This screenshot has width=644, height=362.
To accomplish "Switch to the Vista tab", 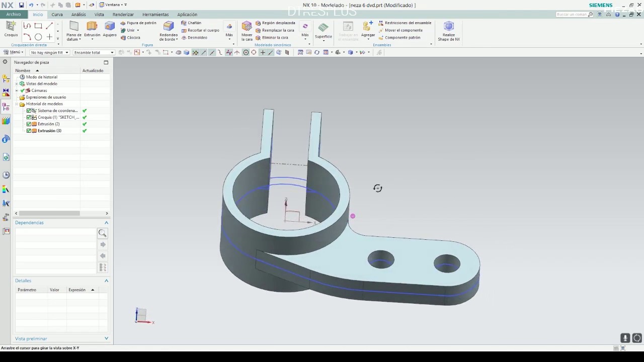I will 99,15.
